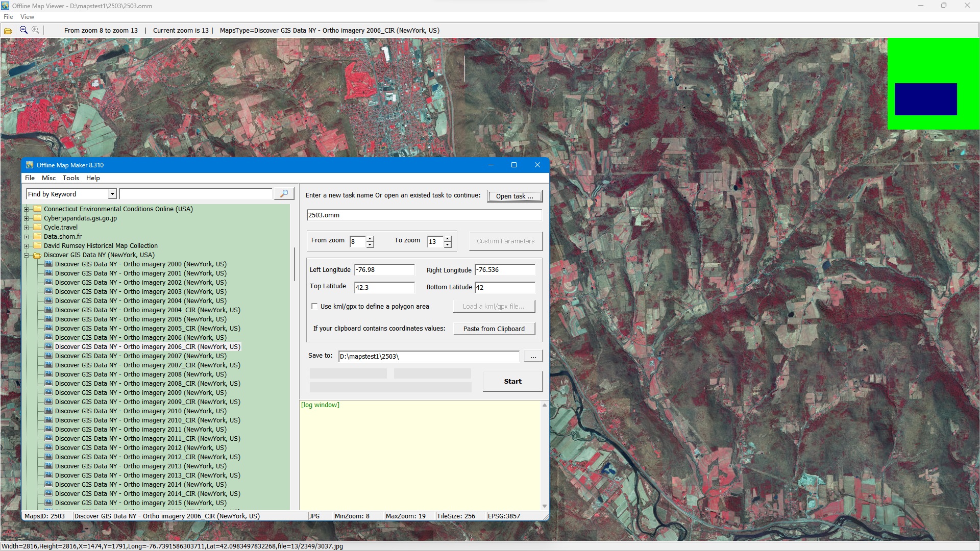Select the Connecticut Environmental Conditions Online folder icon
Image resolution: width=980 pixels, height=551 pixels.
point(37,209)
